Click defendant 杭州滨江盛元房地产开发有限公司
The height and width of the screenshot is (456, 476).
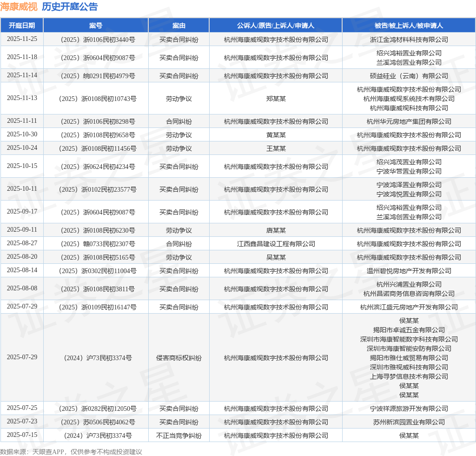(409, 308)
